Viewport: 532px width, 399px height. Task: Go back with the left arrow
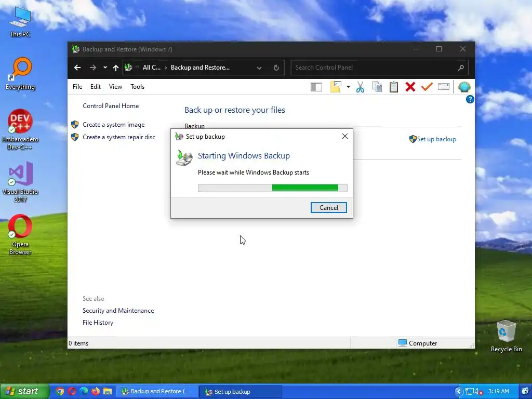click(77, 68)
